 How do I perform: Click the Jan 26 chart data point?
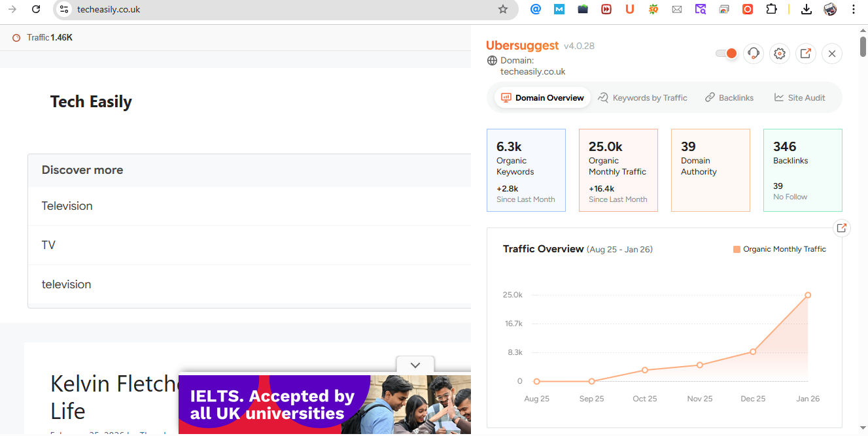click(x=808, y=295)
